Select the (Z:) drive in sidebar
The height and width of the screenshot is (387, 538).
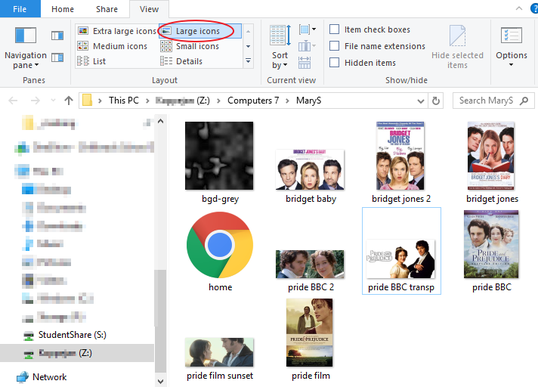pos(77,353)
